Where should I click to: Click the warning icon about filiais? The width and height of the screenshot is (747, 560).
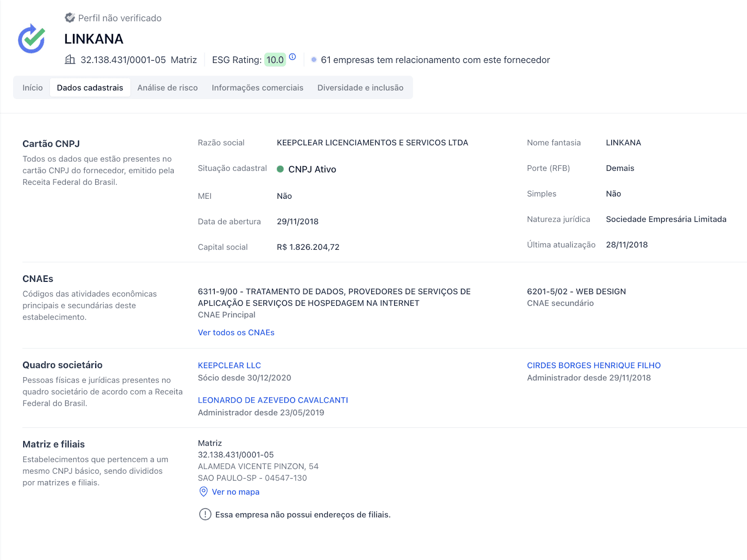pos(205,514)
